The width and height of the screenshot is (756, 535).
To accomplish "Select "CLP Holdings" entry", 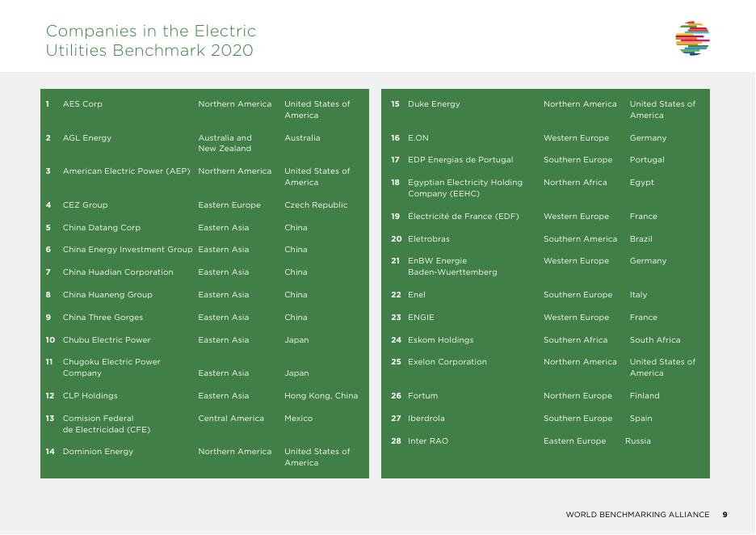I will point(90,396).
